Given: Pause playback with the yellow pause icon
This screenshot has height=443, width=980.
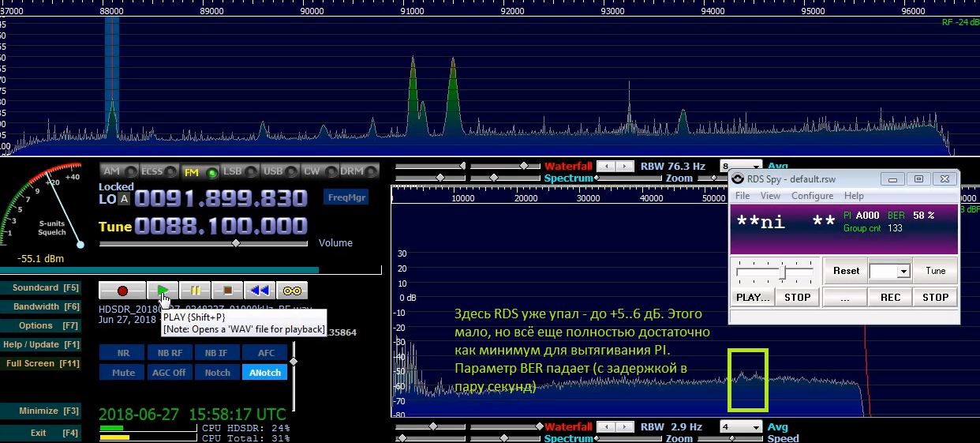Looking at the screenshot, I should pyautogui.click(x=195, y=291).
